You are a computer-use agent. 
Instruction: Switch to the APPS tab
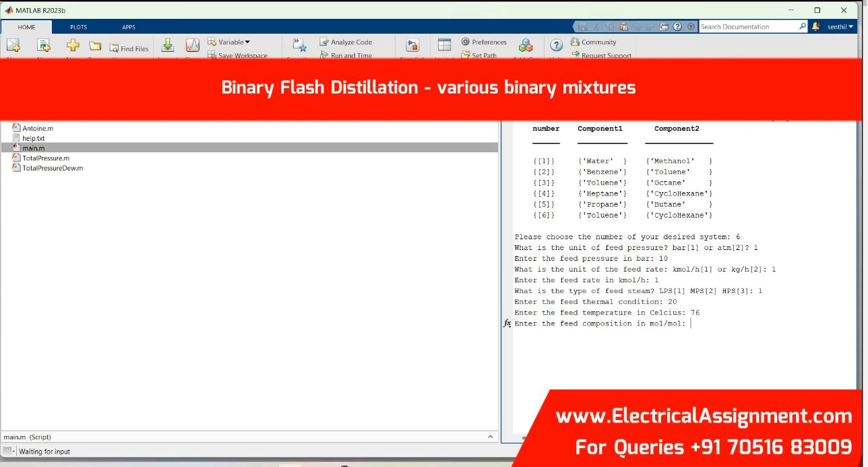click(129, 27)
